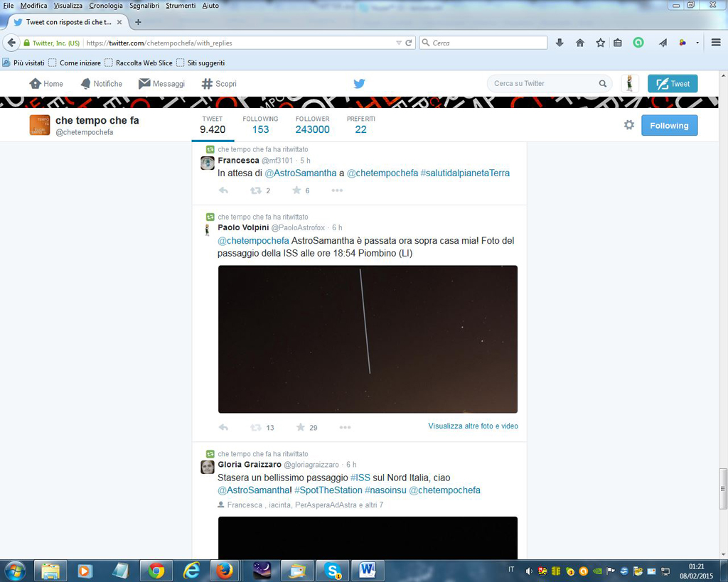Click che tempo che fa profile avatar
Image resolution: width=728 pixels, height=582 pixels.
coord(40,125)
